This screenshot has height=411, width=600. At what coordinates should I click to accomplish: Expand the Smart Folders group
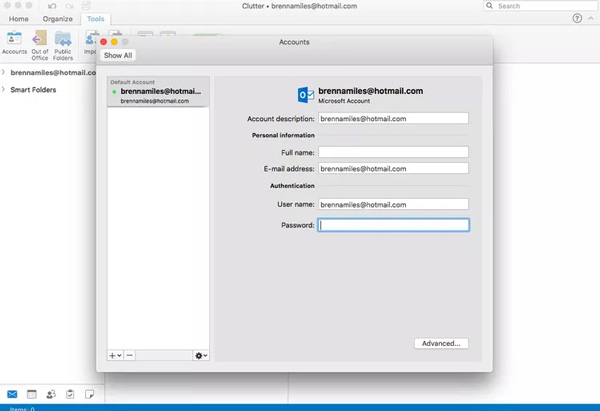coord(3,90)
